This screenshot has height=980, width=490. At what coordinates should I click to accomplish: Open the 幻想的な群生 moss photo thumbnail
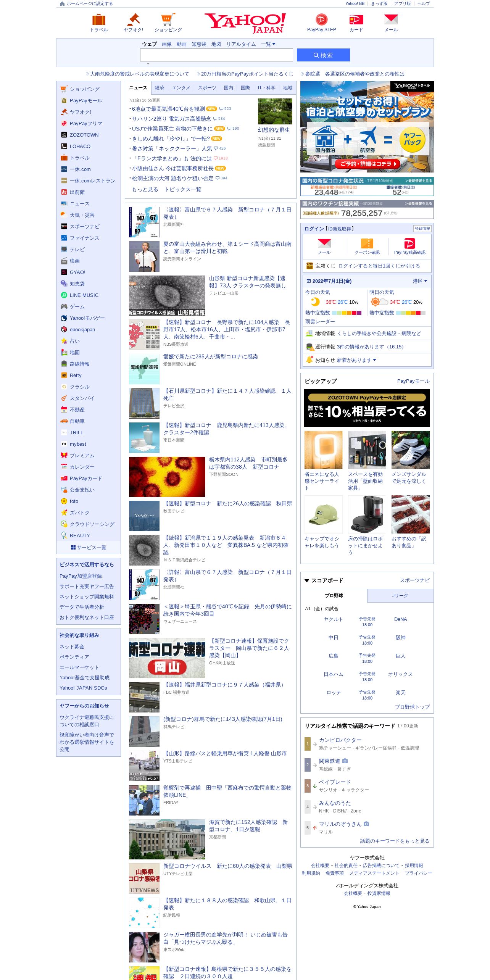[275, 111]
